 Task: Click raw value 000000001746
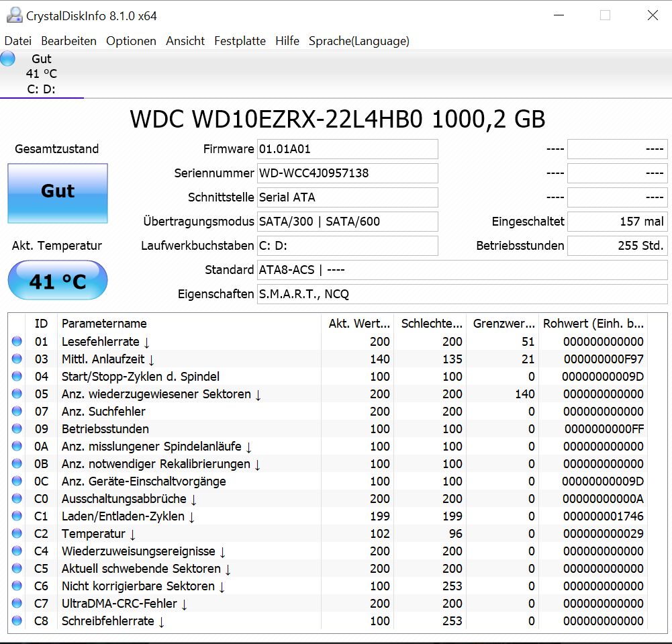tap(604, 516)
